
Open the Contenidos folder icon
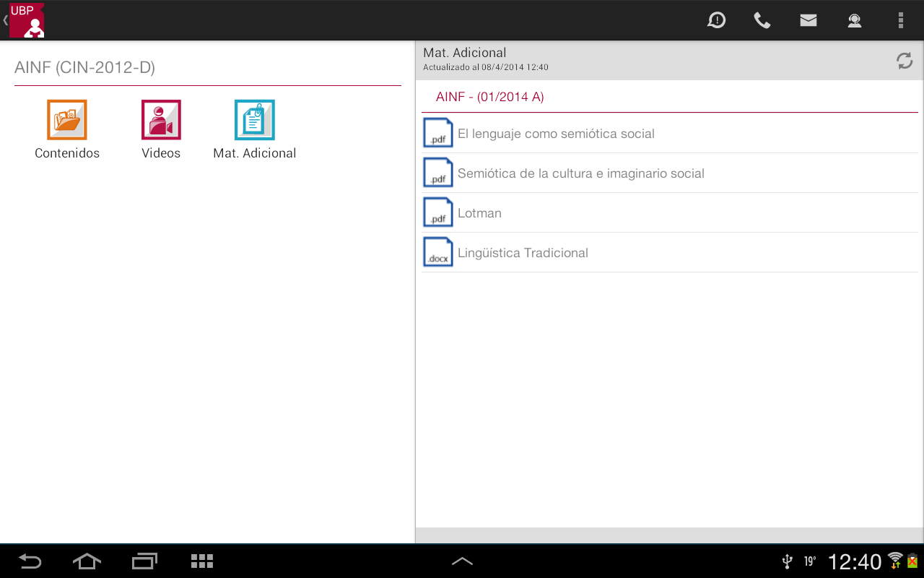coord(67,120)
